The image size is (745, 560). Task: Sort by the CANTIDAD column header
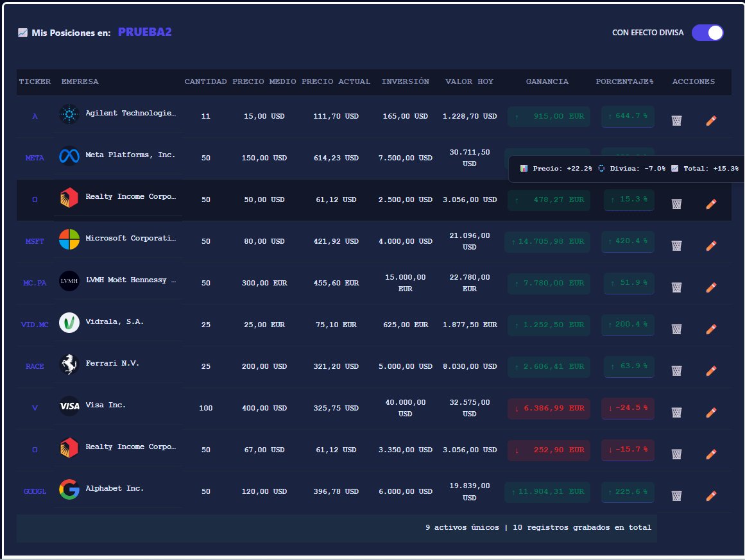click(206, 81)
